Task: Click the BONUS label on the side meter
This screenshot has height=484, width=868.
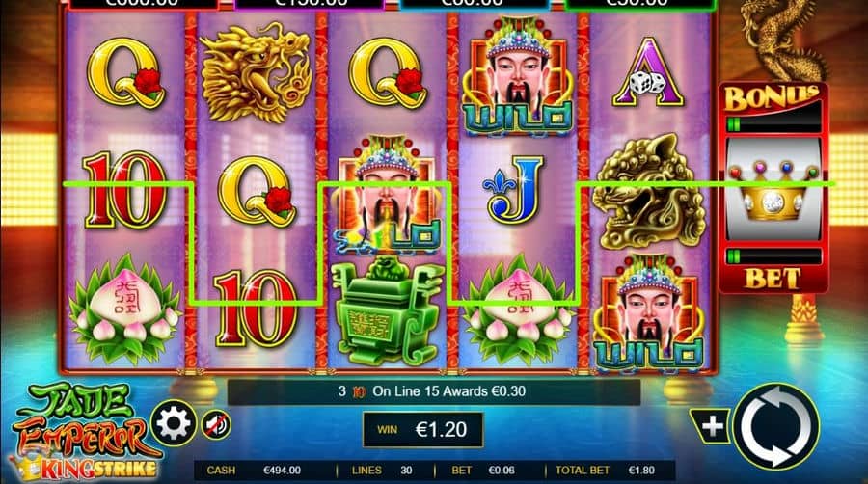Action: pos(772,98)
